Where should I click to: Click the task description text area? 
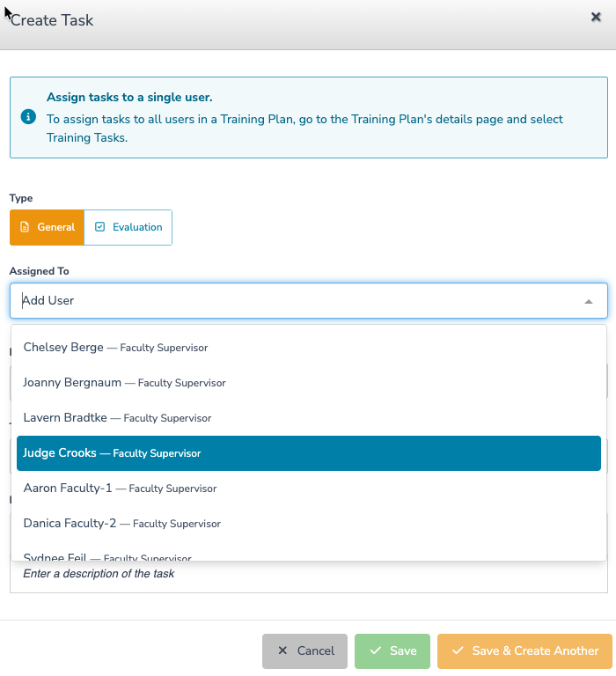pyautogui.click(x=309, y=577)
